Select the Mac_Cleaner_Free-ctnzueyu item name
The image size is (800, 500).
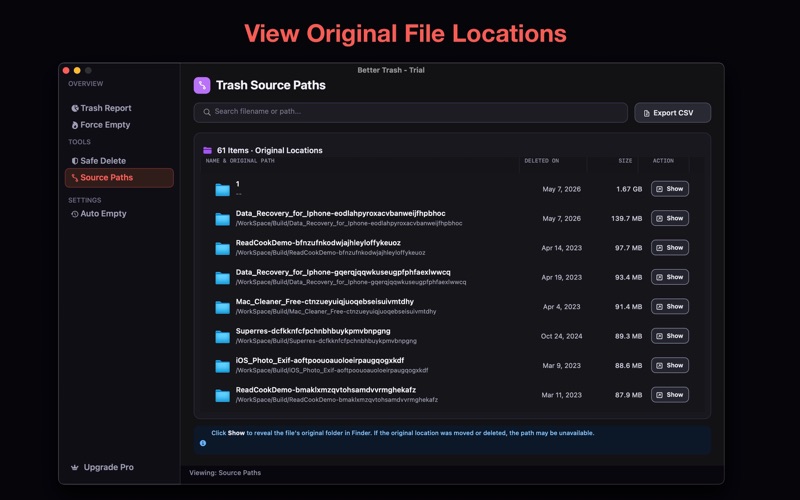tap(324, 302)
